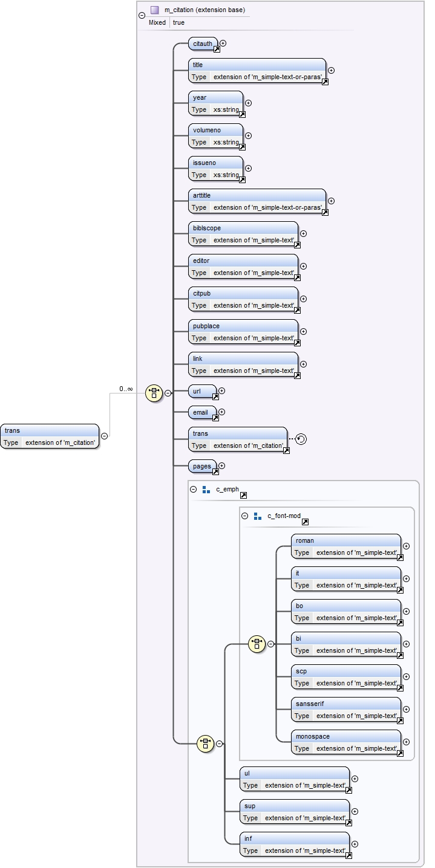Click the c_emph group icon
Image resolution: width=435 pixels, height=868 pixels.
point(206,490)
